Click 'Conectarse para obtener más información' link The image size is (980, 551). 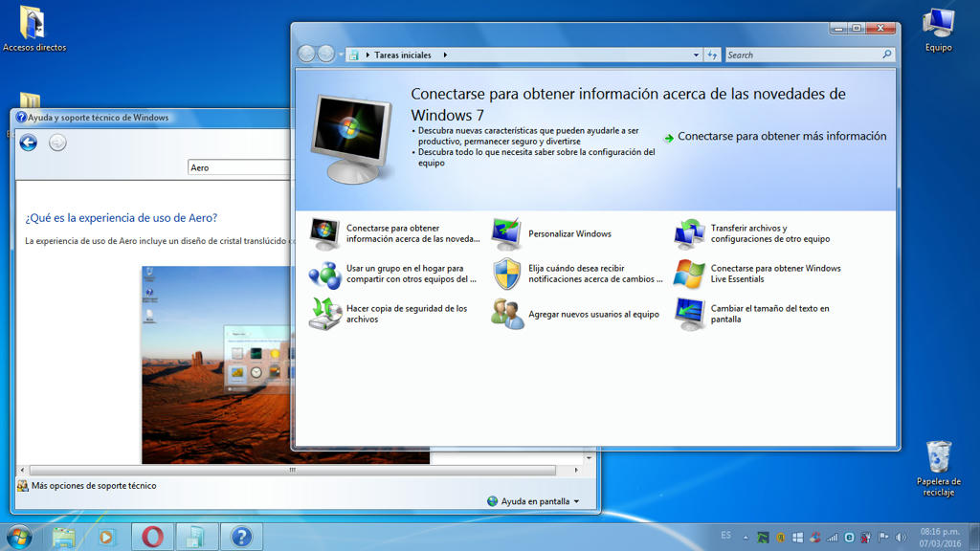[775, 136]
